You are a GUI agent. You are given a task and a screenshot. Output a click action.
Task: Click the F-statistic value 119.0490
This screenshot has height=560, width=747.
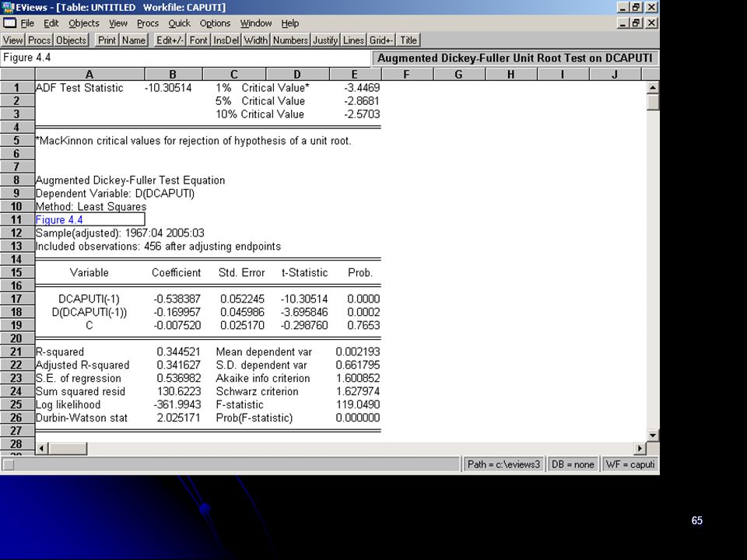[x=358, y=404]
